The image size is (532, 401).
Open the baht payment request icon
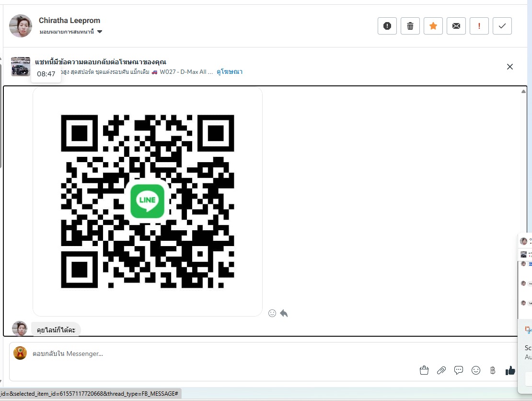pyautogui.click(x=493, y=370)
